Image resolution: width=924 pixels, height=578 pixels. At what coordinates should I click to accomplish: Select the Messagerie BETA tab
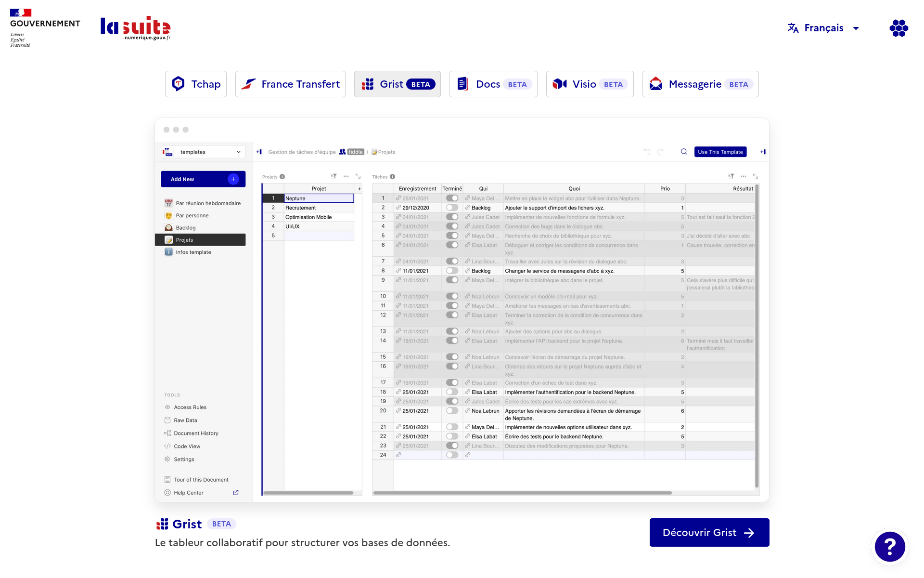(701, 84)
